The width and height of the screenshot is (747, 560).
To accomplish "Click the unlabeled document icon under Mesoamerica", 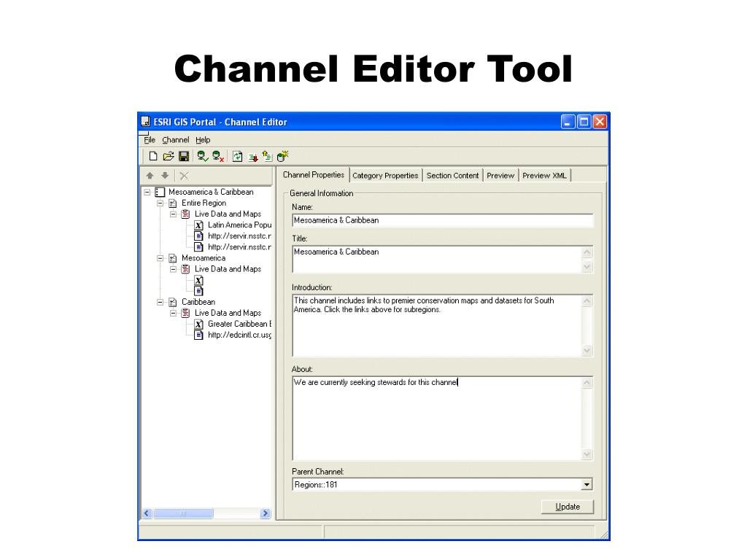I will (199, 291).
